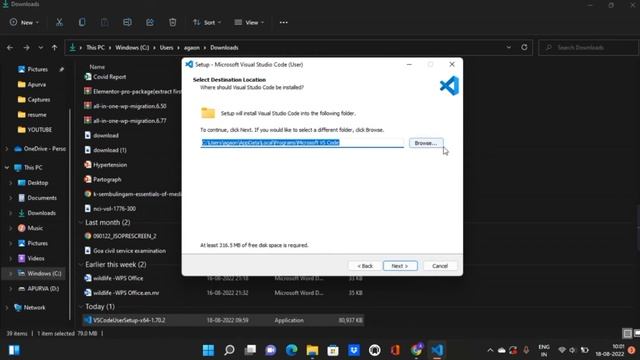Select the Covid Report file
The height and width of the screenshot is (360, 640).
109,77
